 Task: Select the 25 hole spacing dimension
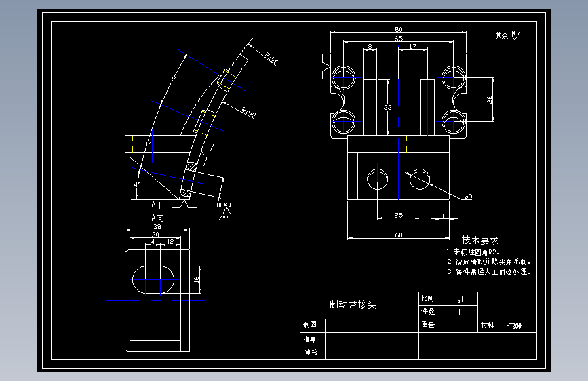pos(399,215)
